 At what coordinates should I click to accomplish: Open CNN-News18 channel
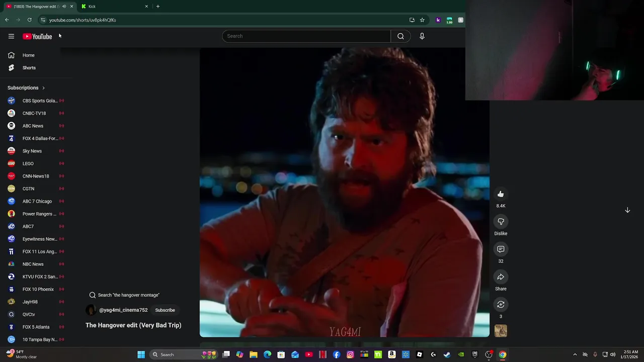click(x=35, y=176)
